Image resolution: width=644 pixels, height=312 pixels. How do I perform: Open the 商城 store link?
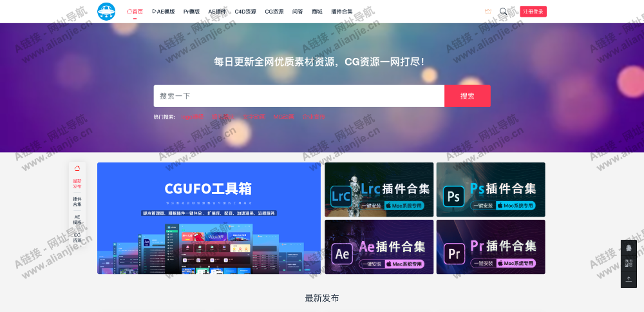click(x=317, y=12)
